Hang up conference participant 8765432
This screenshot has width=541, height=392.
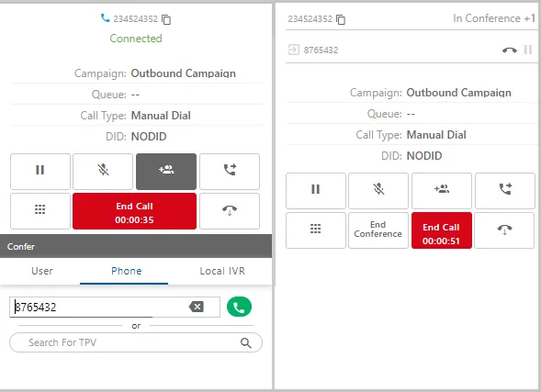click(x=509, y=50)
